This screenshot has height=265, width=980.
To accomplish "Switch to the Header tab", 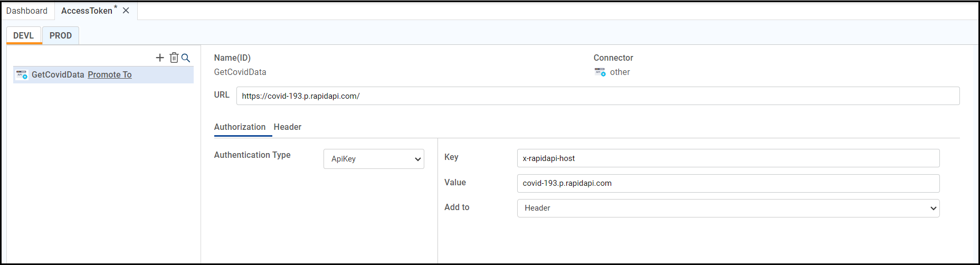I will pyautogui.click(x=288, y=127).
